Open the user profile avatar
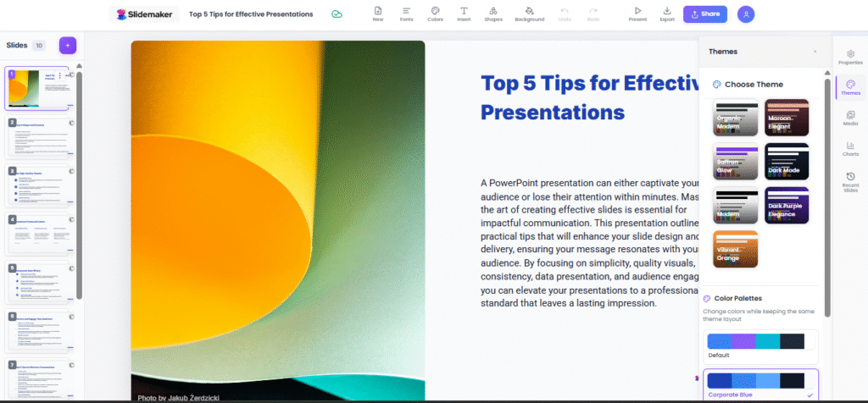Viewport: 868px width, 403px height. [746, 14]
